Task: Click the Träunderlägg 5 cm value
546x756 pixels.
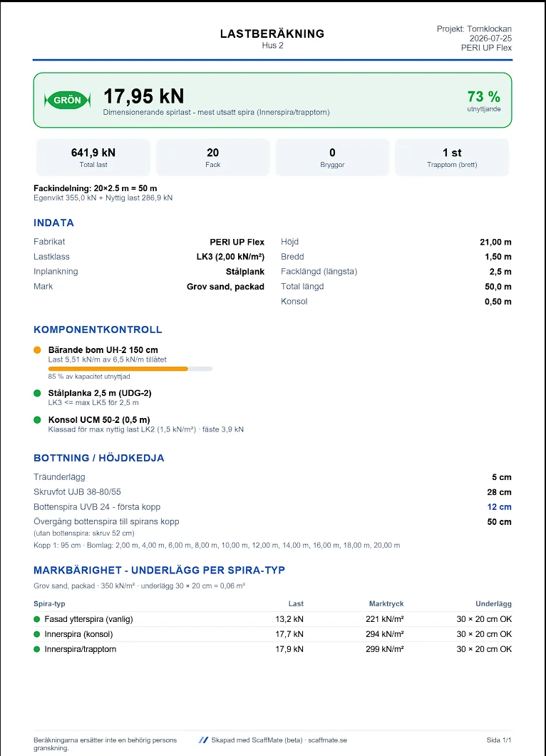Action: pyautogui.click(x=502, y=477)
